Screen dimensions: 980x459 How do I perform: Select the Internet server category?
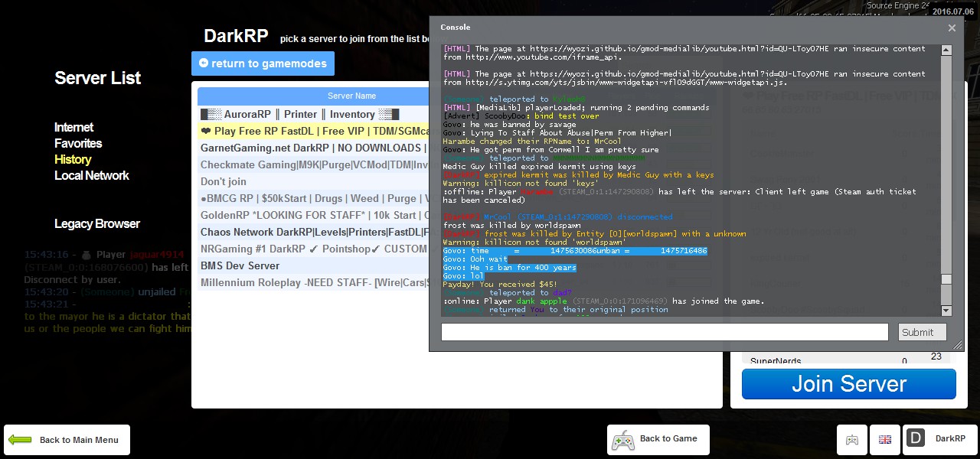pos(73,128)
